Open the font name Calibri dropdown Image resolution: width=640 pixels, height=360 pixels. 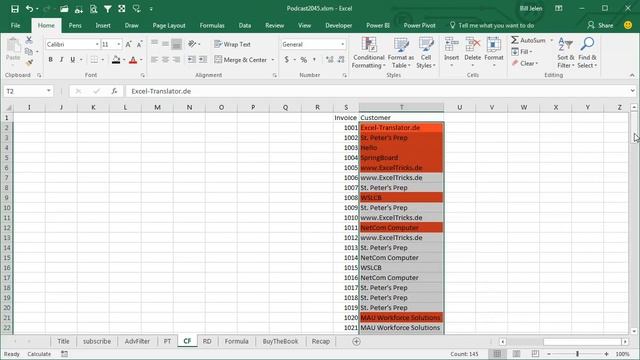pyautogui.click(x=97, y=44)
